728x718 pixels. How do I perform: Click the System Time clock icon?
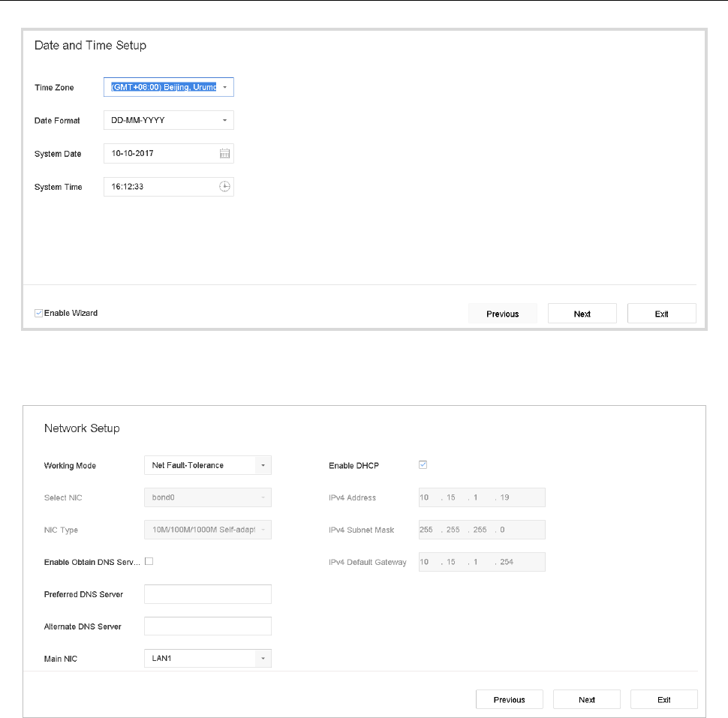(x=224, y=187)
